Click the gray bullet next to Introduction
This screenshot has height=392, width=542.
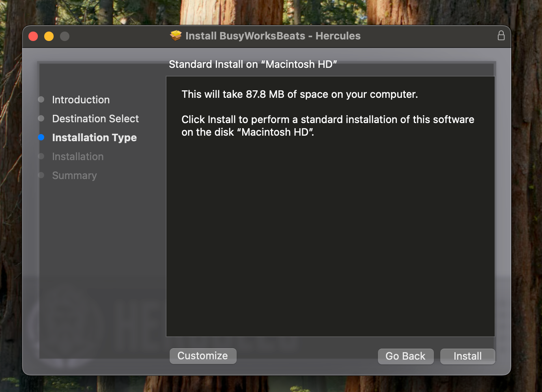pyautogui.click(x=41, y=99)
